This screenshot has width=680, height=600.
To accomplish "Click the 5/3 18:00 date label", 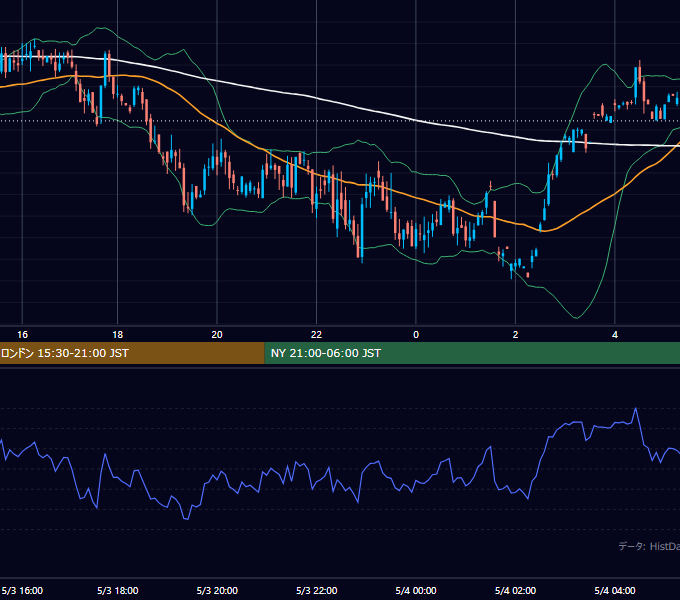I will pyautogui.click(x=118, y=590).
